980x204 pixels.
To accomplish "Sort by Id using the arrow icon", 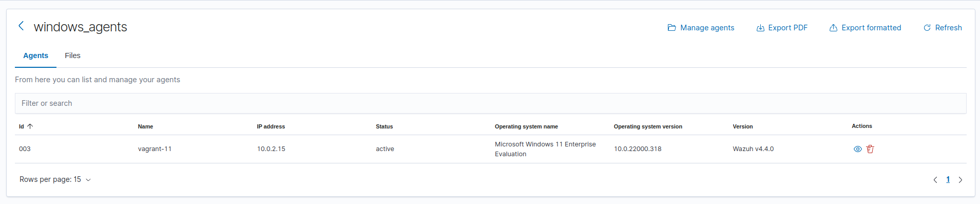I will tap(30, 126).
